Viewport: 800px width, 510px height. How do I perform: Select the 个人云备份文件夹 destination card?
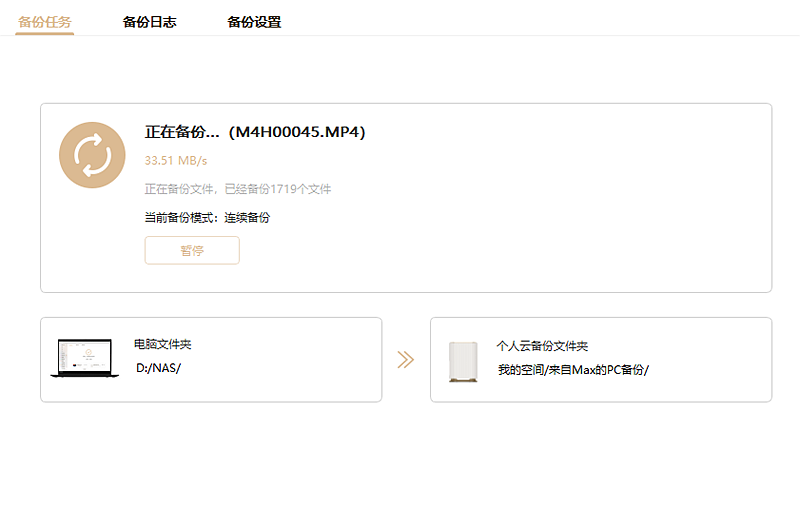pos(601,360)
